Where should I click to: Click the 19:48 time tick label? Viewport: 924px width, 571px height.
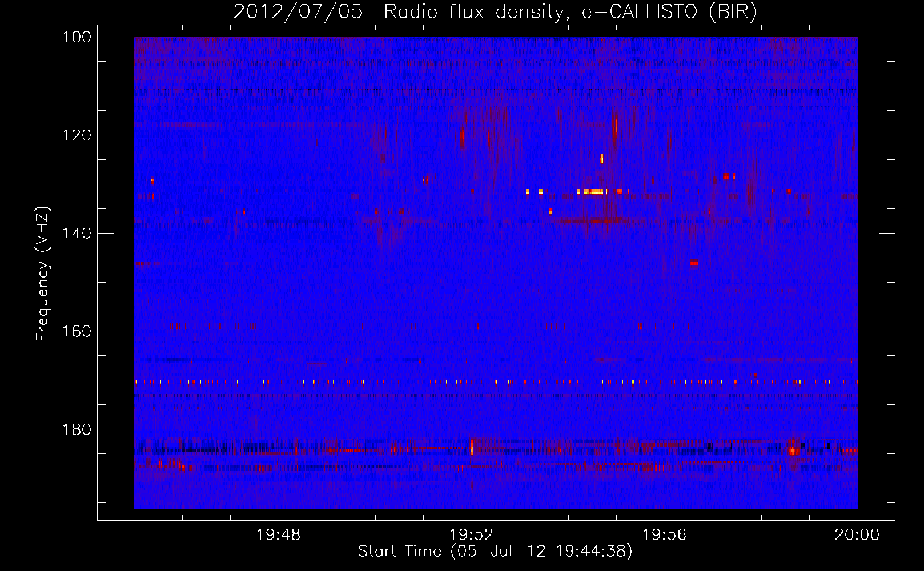(279, 535)
